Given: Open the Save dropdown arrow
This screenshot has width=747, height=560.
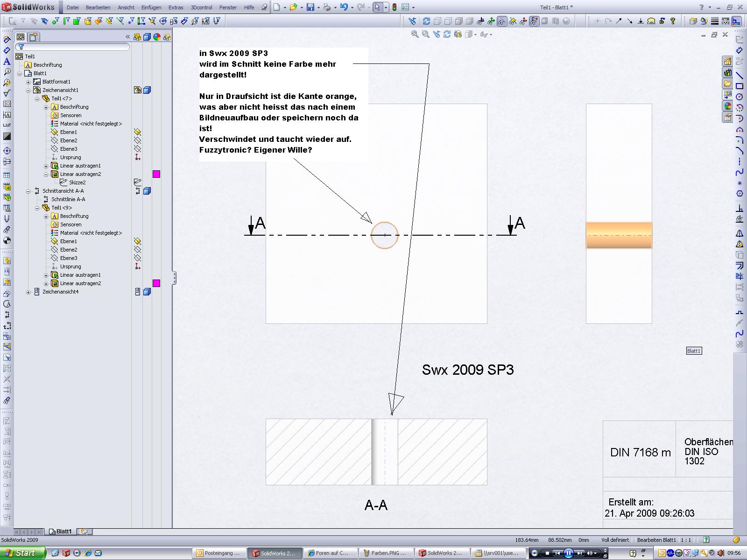Looking at the screenshot, I should tap(318, 7).
